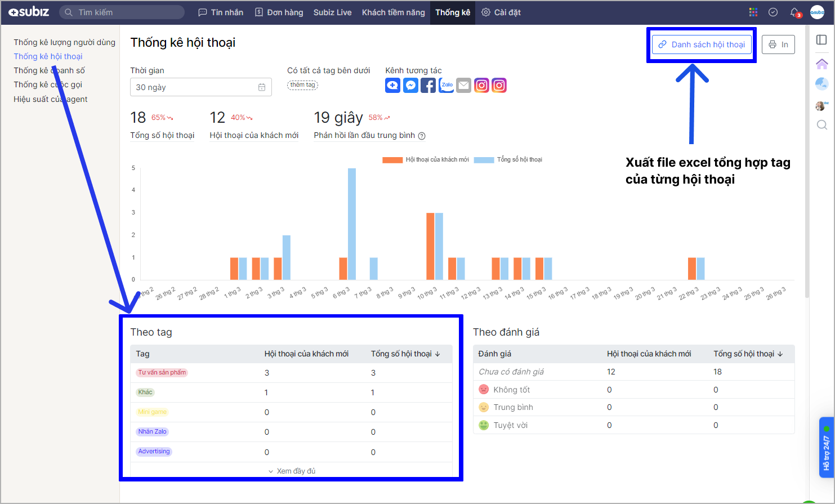Expand tag list with Xem đầy đủ
Screen dimensions: 835x504
292,471
